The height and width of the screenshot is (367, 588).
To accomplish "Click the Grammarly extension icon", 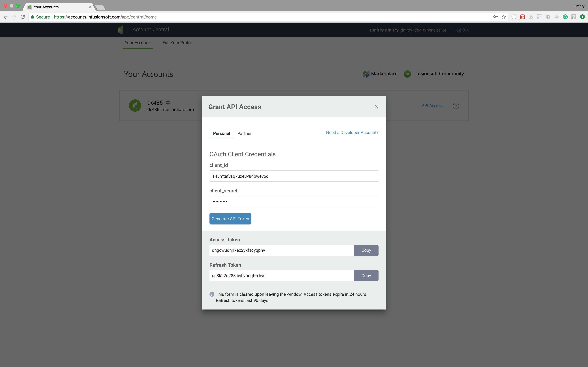I will (x=565, y=17).
